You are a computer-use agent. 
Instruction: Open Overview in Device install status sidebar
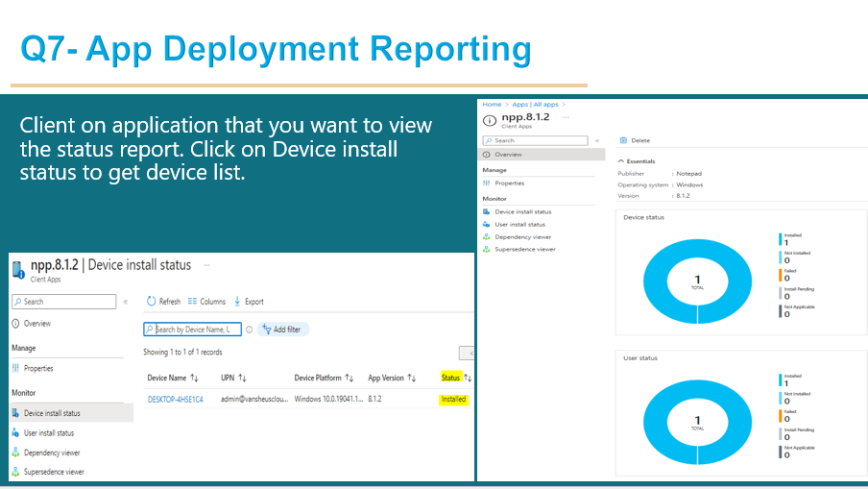point(32,324)
